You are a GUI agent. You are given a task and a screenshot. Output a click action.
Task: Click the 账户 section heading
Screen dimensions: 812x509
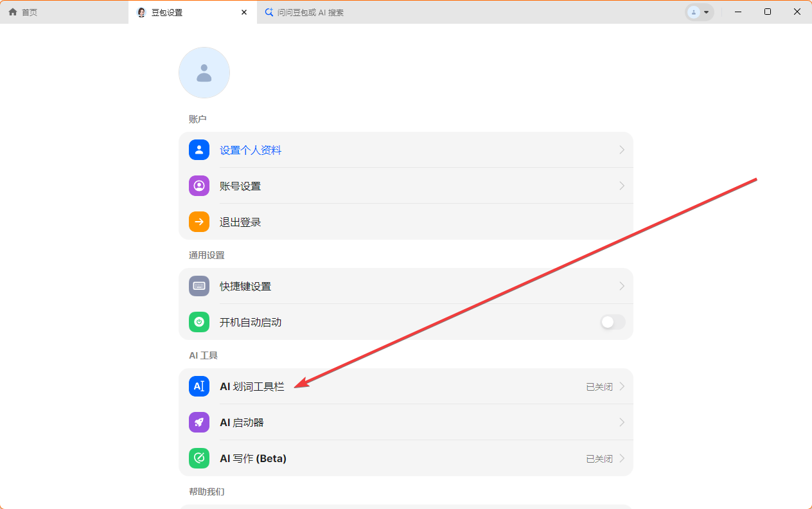click(x=198, y=119)
